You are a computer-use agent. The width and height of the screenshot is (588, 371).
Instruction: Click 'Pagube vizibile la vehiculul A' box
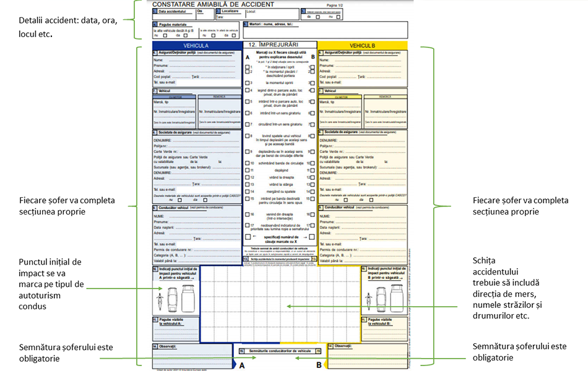(x=176, y=329)
